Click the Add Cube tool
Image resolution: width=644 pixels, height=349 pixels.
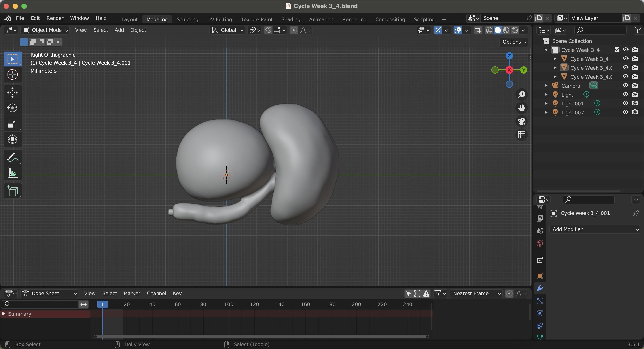pyautogui.click(x=13, y=191)
